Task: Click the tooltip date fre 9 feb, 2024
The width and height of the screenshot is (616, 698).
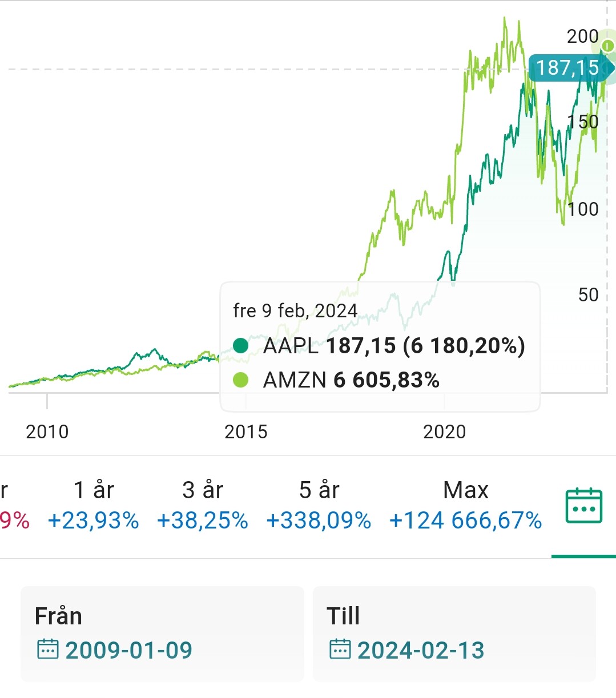Action: [295, 311]
